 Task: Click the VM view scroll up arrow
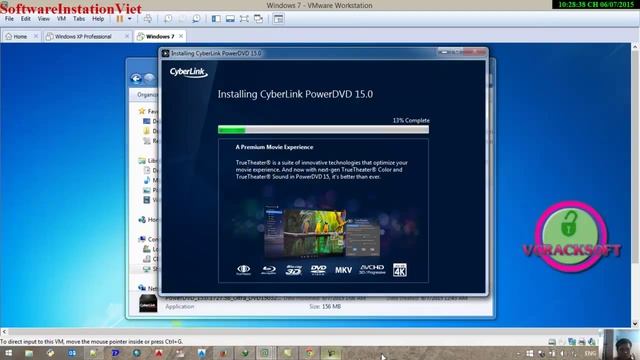(x=635, y=47)
